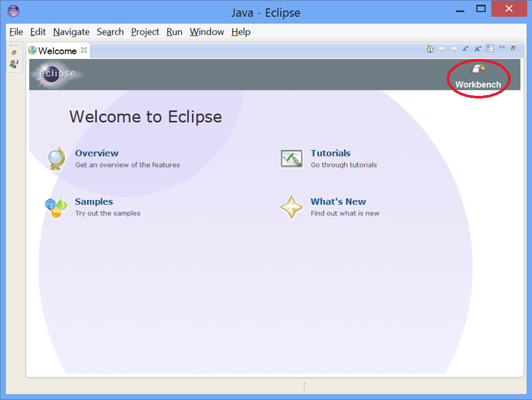This screenshot has width=532, height=400.
Task: Click the Navigate Back arrow icon
Action: 442,49
